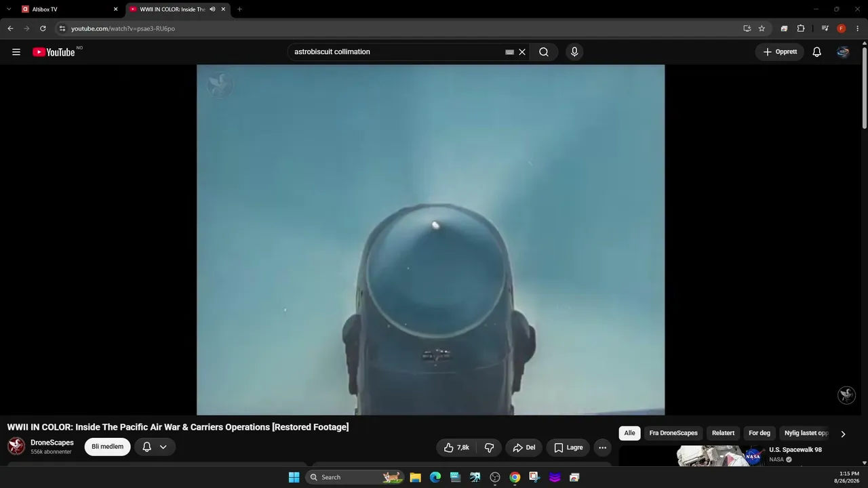Like the video with thumbs up
Screen dimensions: 868x488
point(456,447)
